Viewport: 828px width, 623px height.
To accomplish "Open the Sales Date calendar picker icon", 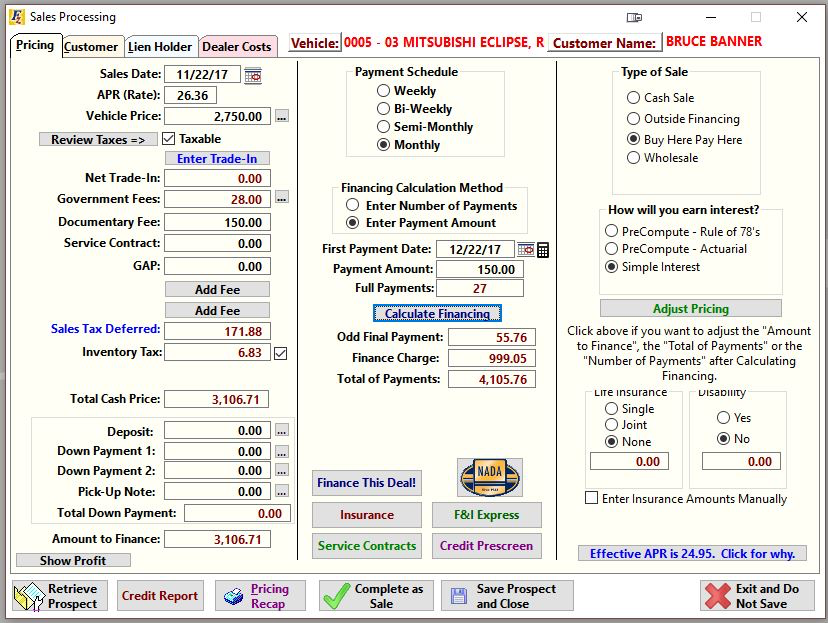I will (x=253, y=75).
